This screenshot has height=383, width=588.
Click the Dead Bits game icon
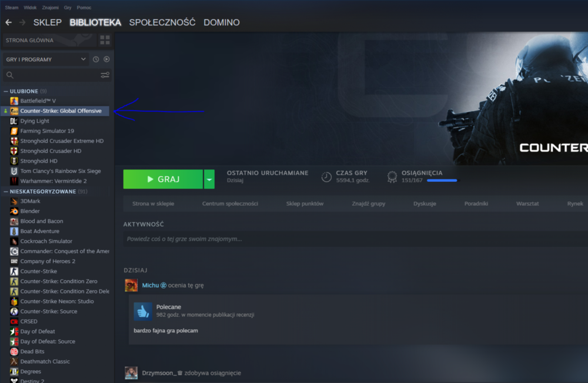click(14, 351)
